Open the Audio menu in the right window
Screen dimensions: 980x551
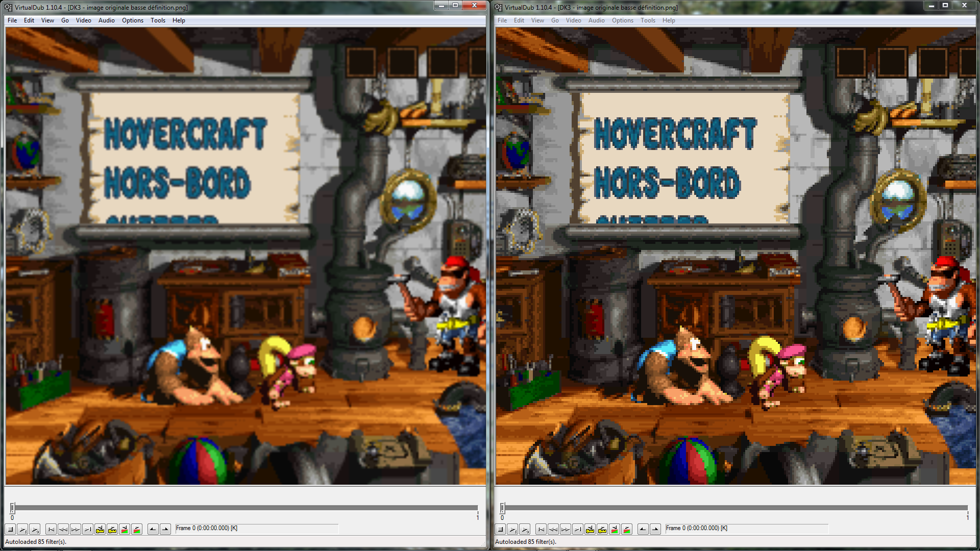596,20
